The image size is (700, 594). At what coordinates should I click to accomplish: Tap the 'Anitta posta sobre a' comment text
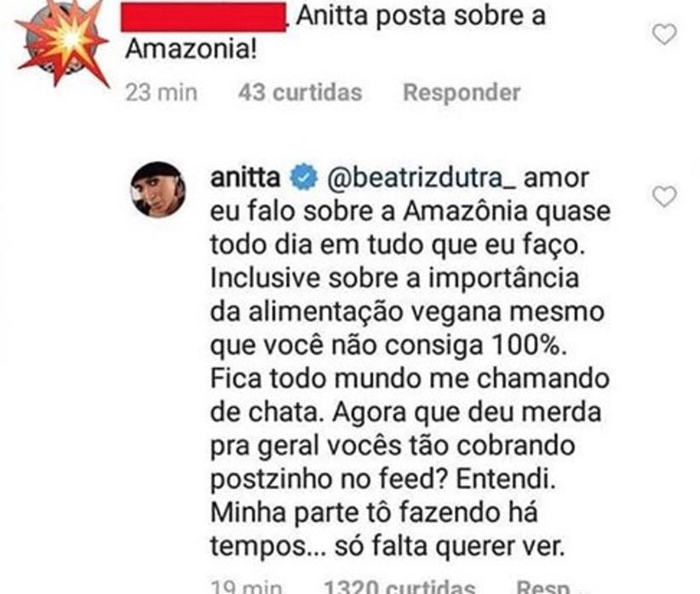[x=421, y=15]
